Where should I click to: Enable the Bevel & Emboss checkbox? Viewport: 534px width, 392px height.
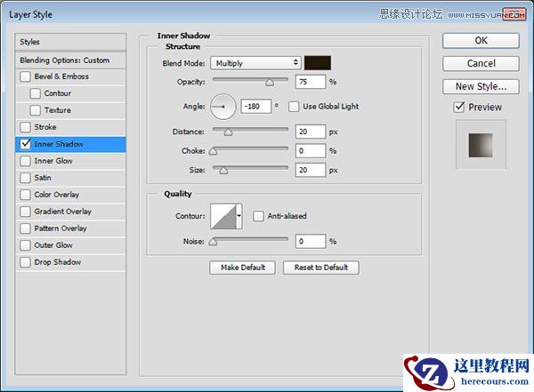tap(25, 76)
